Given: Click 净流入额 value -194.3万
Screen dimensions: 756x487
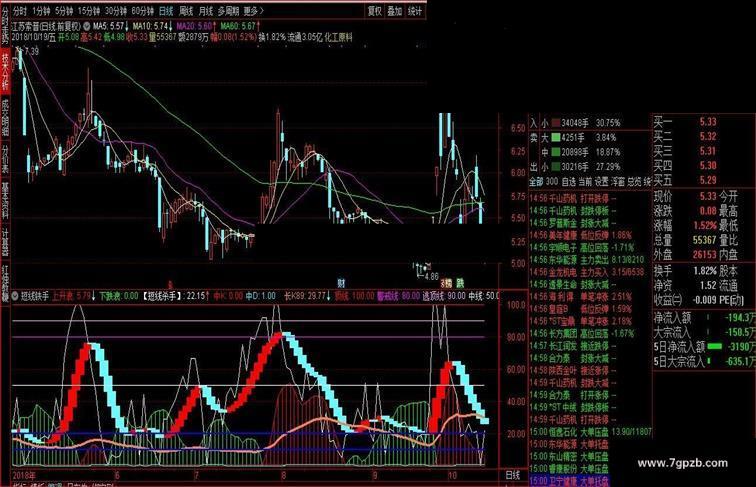Looking at the screenshot, I should pos(740,318).
